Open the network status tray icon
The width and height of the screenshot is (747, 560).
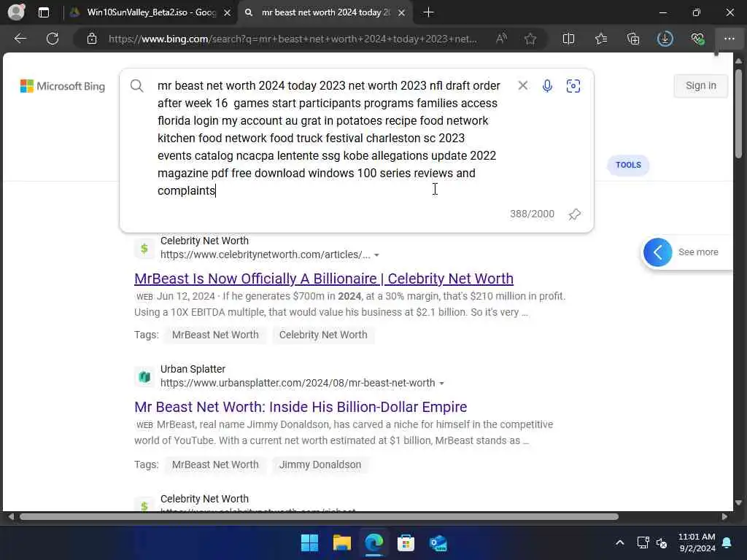pos(643,542)
